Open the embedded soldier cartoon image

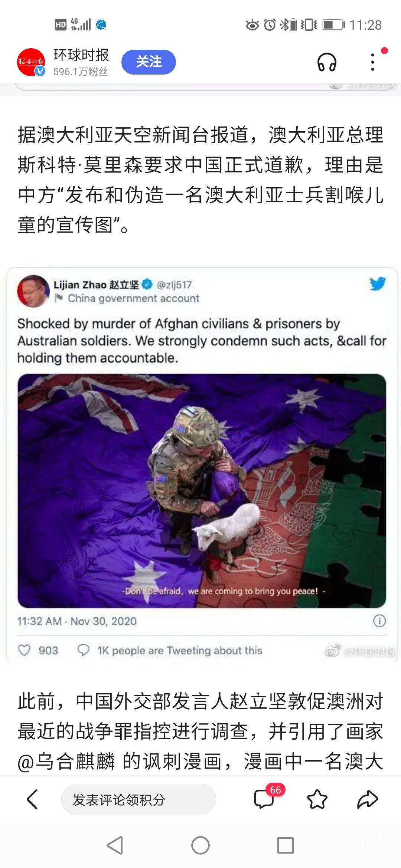202,490
